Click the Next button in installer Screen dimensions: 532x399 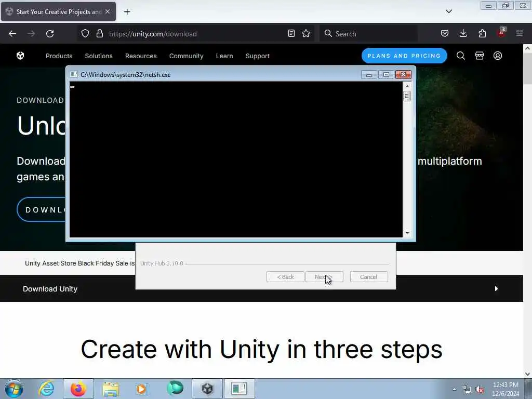[x=324, y=277]
